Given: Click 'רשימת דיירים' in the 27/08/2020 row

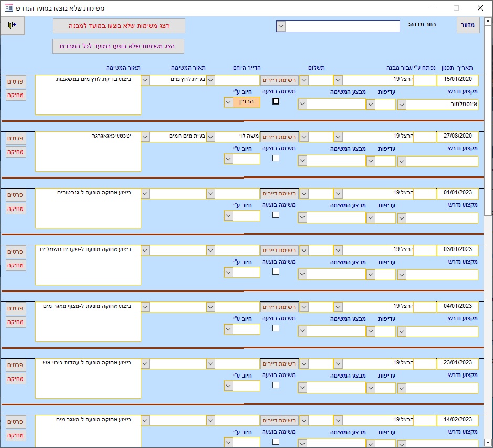Looking at the screenshot, I should click(x=279, y=137).
